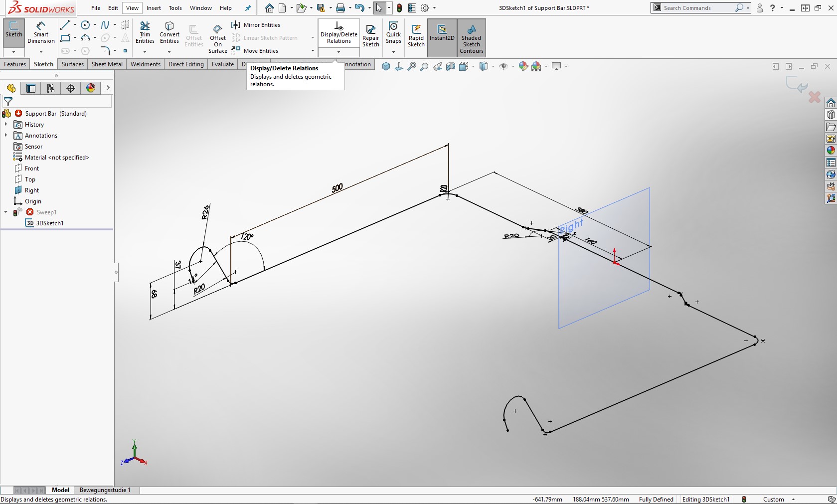Open the appearance color wheel tab
Viewport: 837px width, 504px height.
(91, 88)
